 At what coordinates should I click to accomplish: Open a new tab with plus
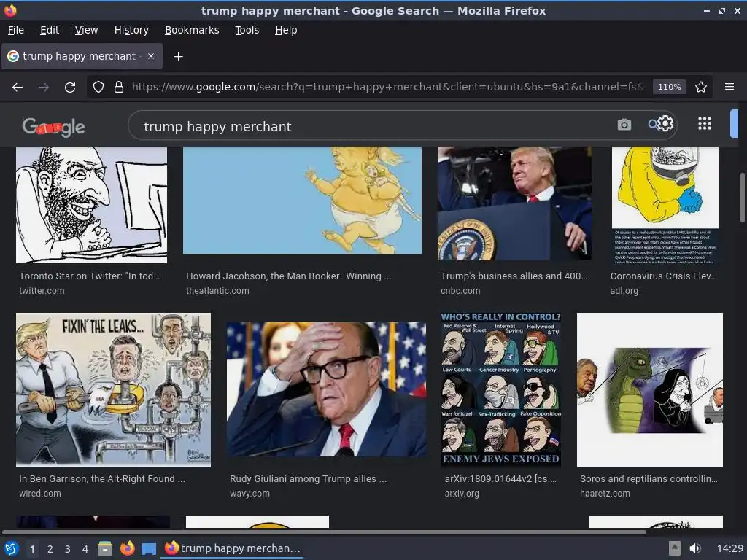pyautogui.click(x=178, y=57)
